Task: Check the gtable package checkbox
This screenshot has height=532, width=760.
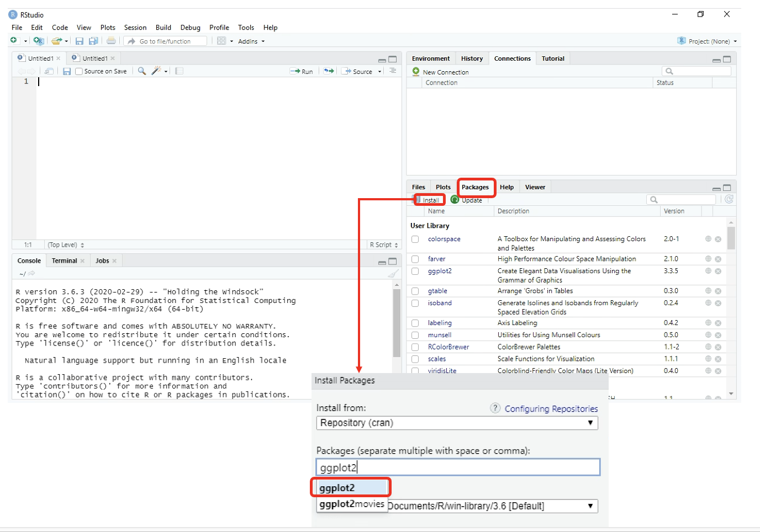Action: [415, 291]
